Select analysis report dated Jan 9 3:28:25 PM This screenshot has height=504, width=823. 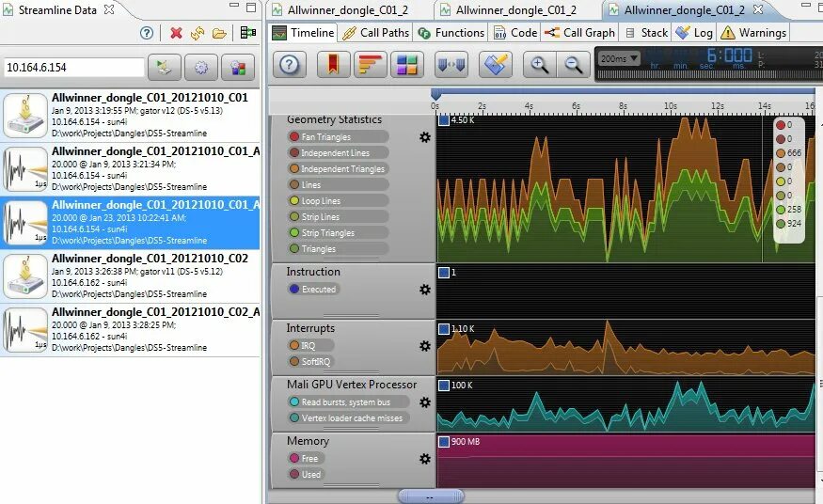coord(130,330)
